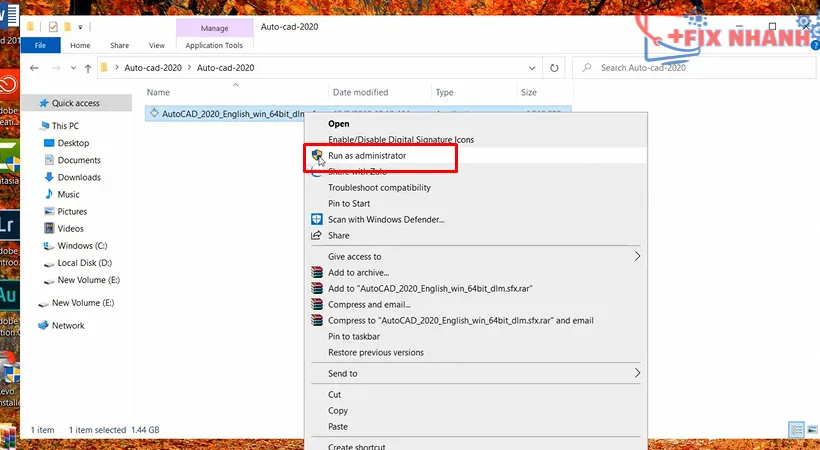
Task: Click the Share icon in the context menu
Action: [x=317, y=235]
